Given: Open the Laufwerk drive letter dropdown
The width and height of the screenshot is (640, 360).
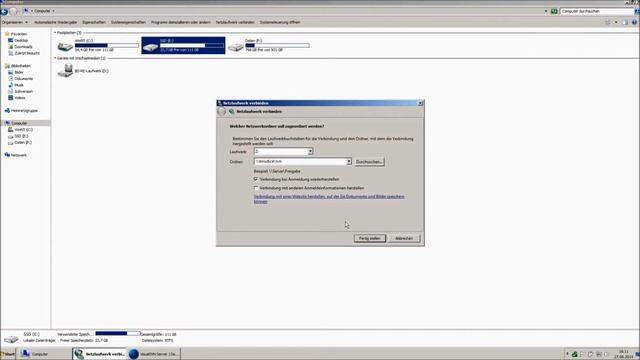Looking at the screenshot, I should point(310,151).
